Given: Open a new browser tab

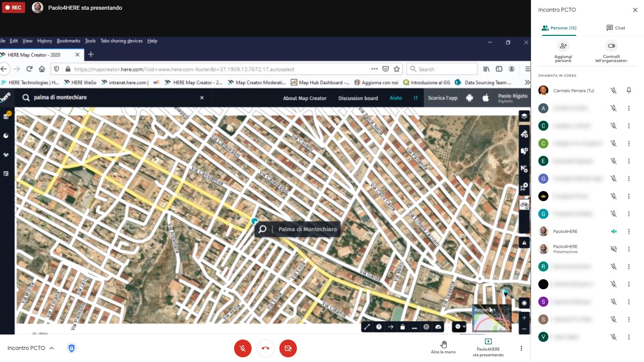Looking at the screenshot, I should pos(91,54).
